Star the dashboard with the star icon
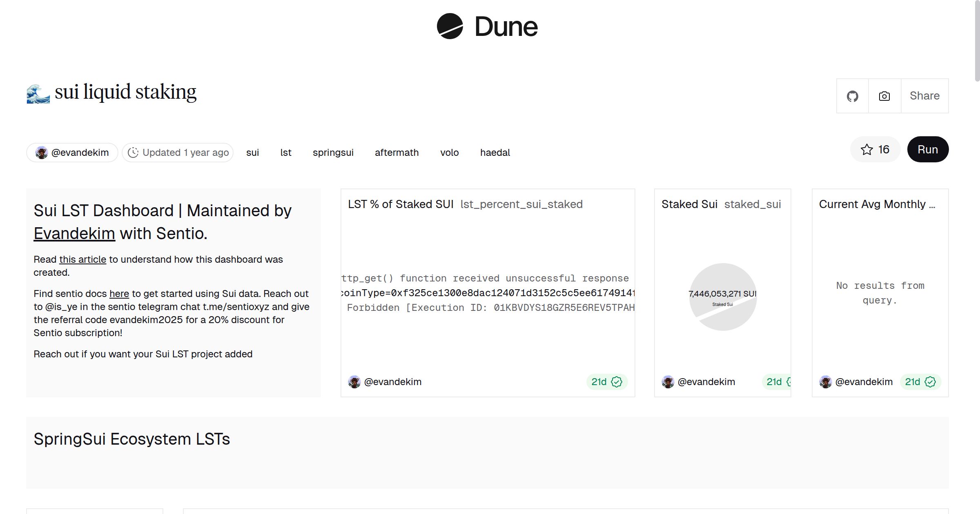The width and height of the screenshot is (980, 514). click(x=866, y=150)
